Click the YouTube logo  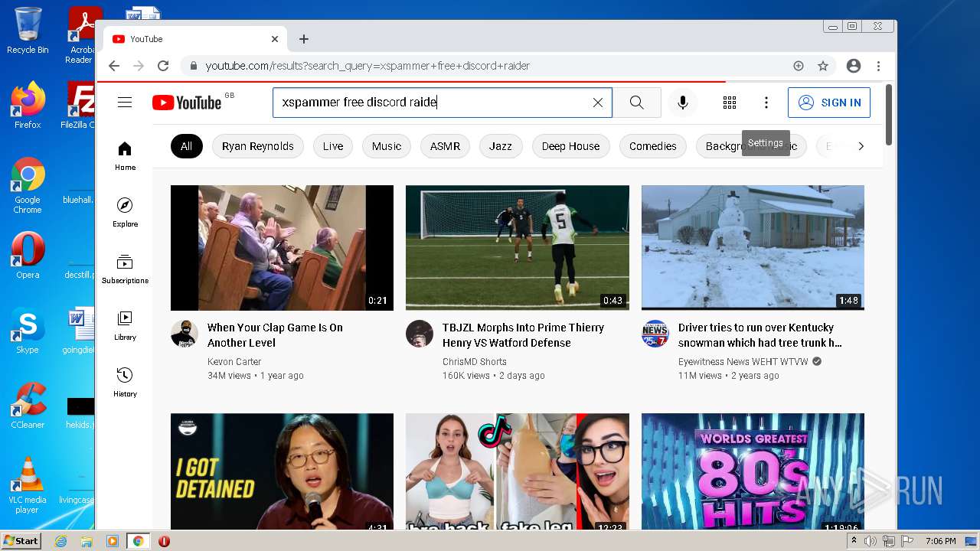188,103
